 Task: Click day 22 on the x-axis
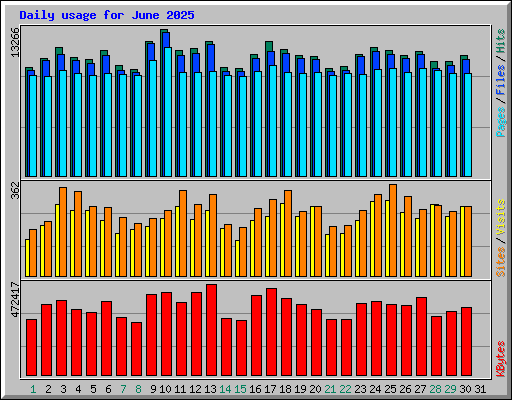(345, 389)
